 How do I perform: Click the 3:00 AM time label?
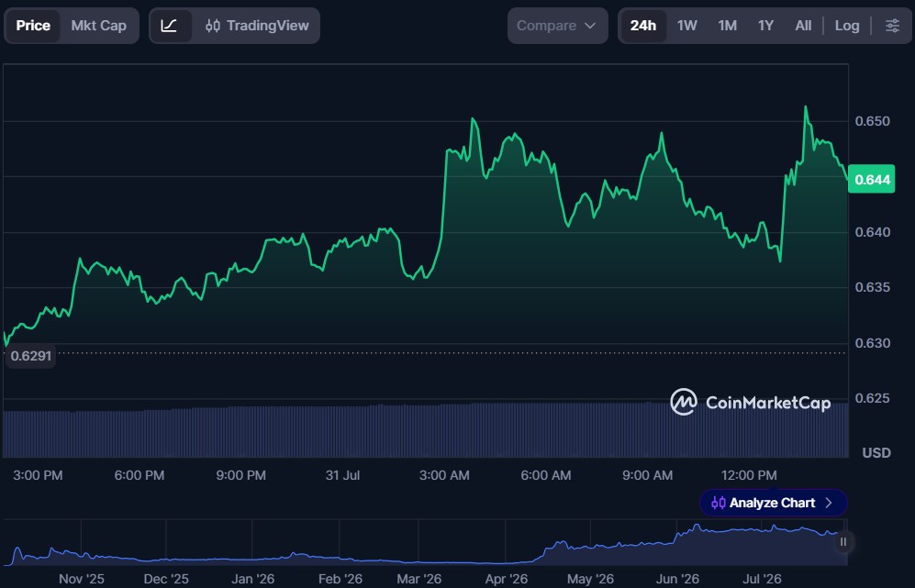tap(444, 475)
